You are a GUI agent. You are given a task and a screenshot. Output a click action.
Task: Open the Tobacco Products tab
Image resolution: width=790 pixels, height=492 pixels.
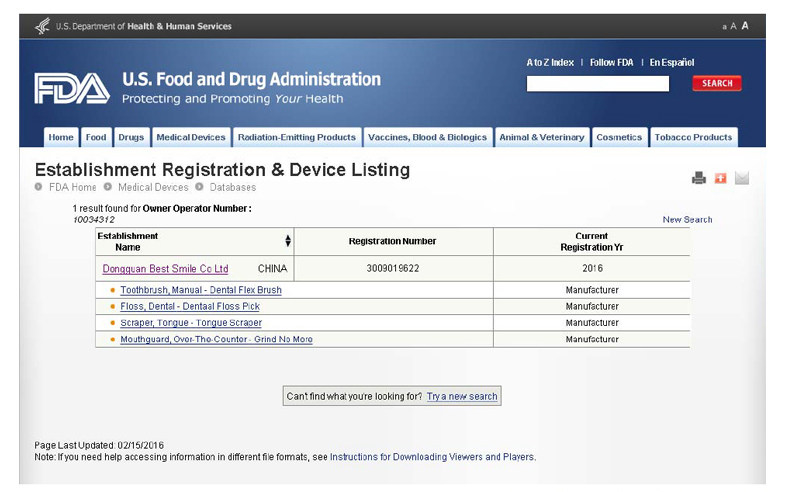click(x=693, y=137)
